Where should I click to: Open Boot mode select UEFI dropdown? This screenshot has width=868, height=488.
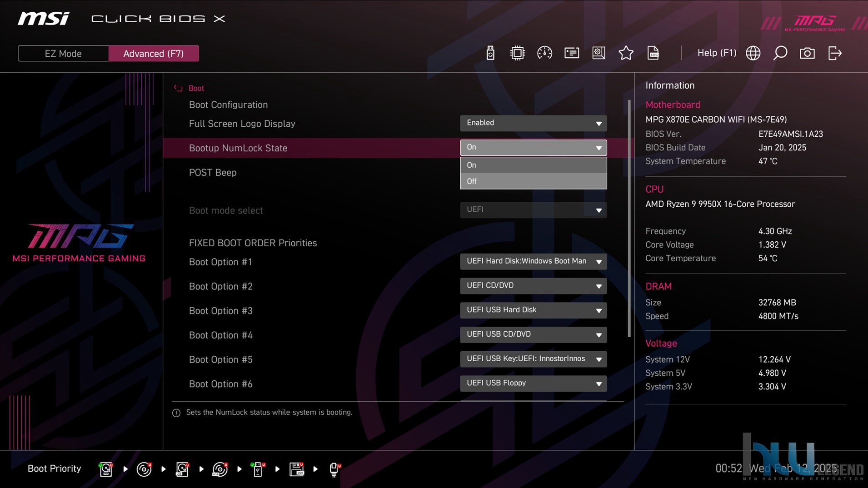click(x=533, y=210)
